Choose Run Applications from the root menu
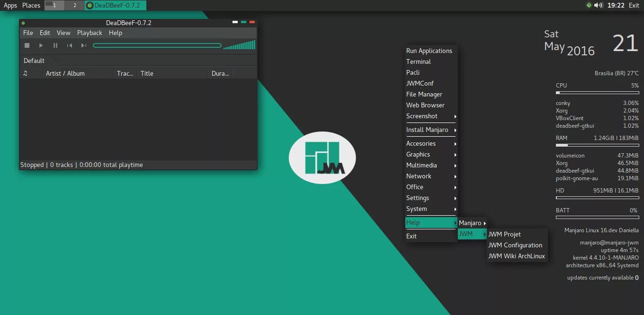 (x=431, y=51)
